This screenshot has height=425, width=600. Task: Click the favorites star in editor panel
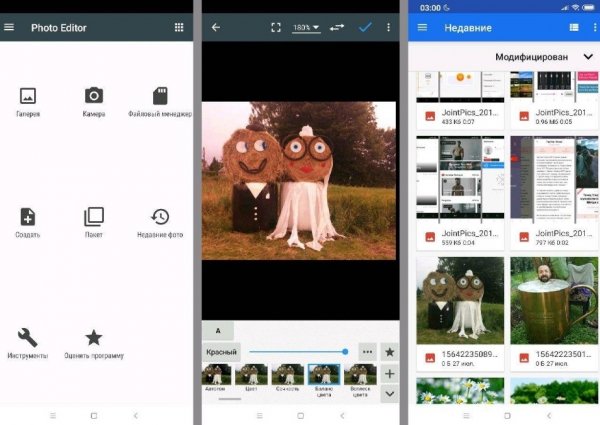tap(390, 352)
